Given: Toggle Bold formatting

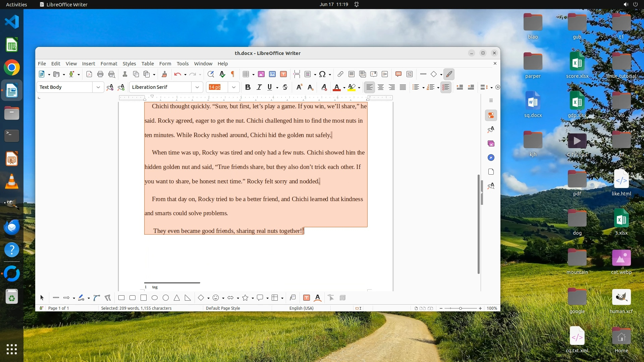Looking at the screenshot, I should tap(248, 87).
